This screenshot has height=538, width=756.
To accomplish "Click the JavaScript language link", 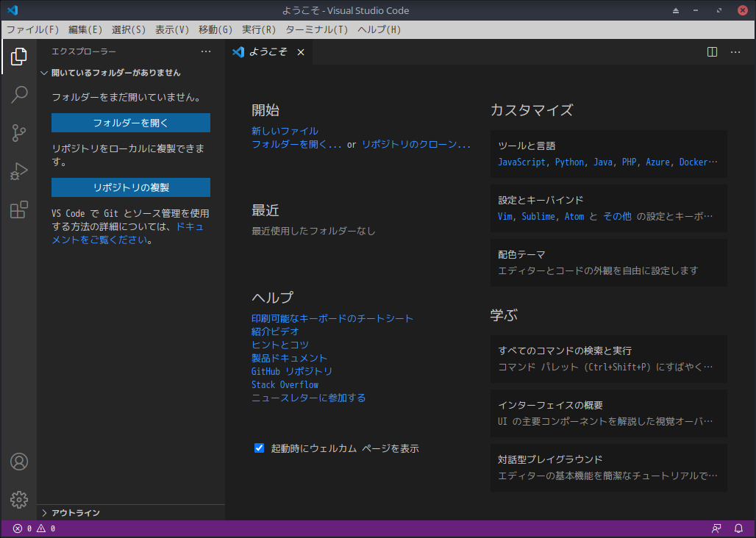I will pyautogui.click(x=522, y=162).
